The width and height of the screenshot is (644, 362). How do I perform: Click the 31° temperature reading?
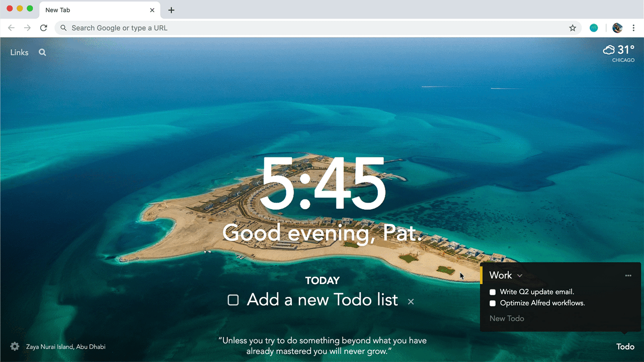[626, 50]
